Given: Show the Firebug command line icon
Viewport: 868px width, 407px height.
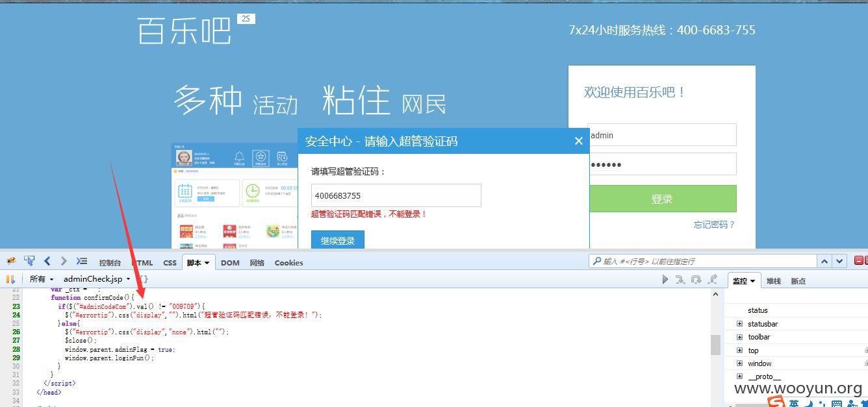Looking at the screenshot, I should coord(81,261).
